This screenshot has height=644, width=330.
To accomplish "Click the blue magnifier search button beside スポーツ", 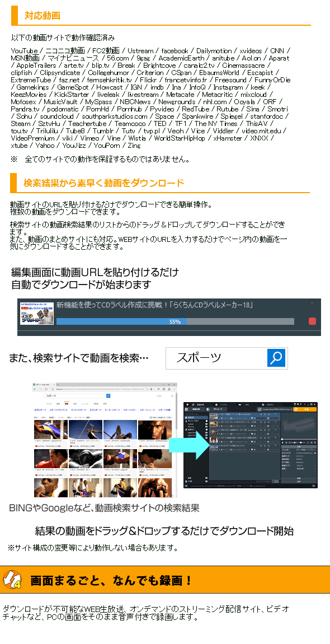I will [276, 358].
